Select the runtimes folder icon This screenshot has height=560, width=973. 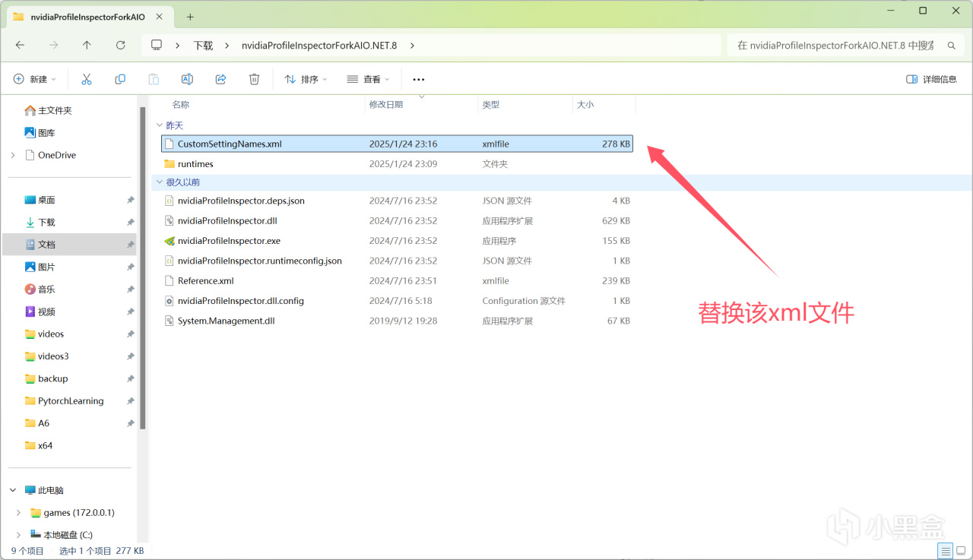pos(170,164)
